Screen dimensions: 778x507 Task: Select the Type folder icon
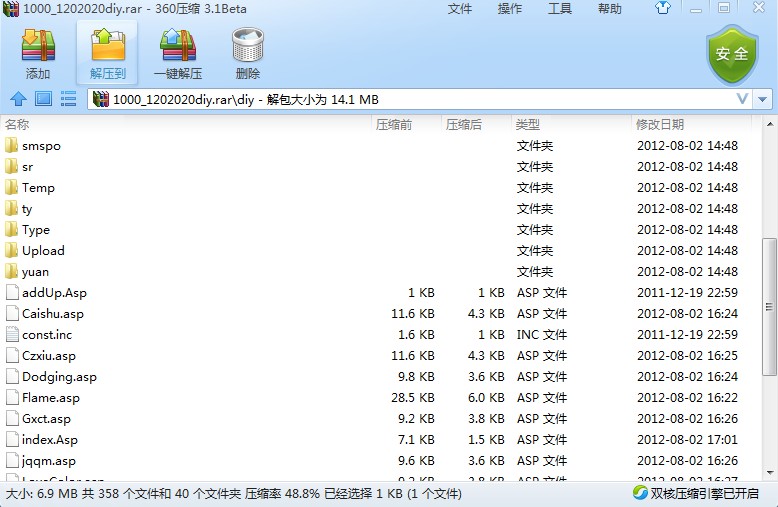click(12, 230)
